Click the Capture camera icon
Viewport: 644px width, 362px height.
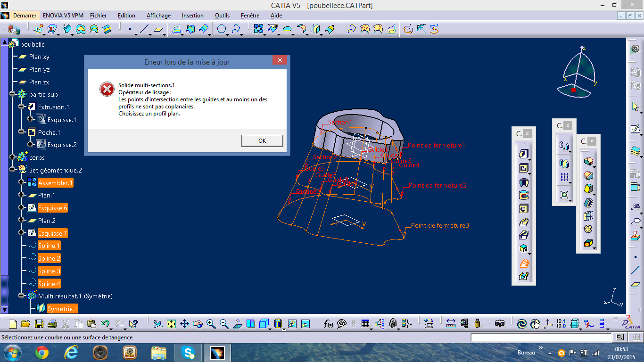coord(500,324)
